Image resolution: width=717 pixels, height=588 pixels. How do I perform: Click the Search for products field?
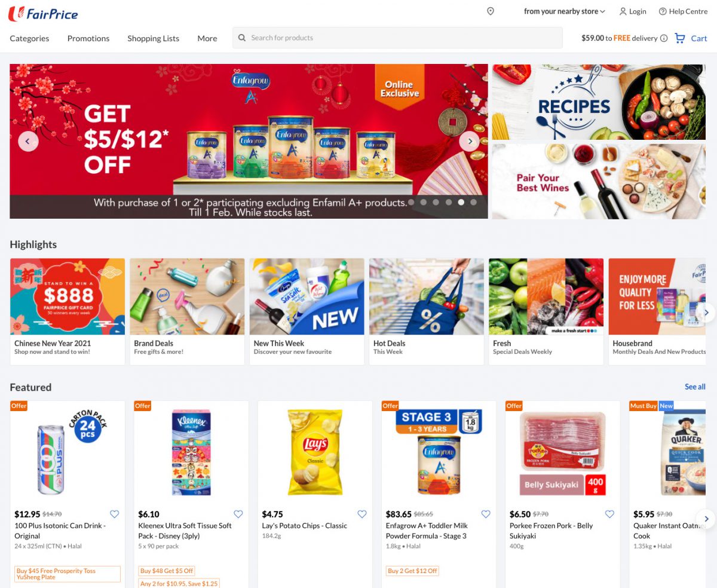[x=397, y=38]
